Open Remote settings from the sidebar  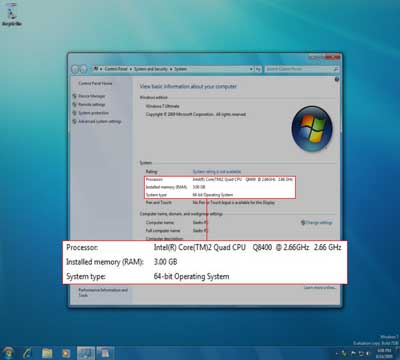click(92, 104)
